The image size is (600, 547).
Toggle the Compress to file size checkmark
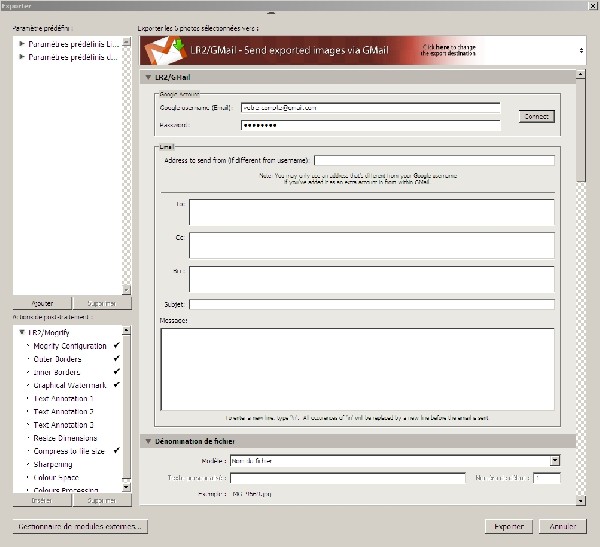(117, 451)
